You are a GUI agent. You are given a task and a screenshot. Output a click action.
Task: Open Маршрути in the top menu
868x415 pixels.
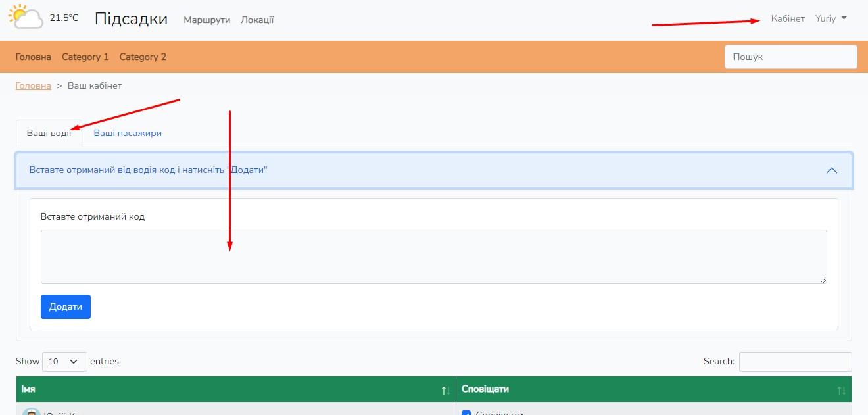(206, 20)
